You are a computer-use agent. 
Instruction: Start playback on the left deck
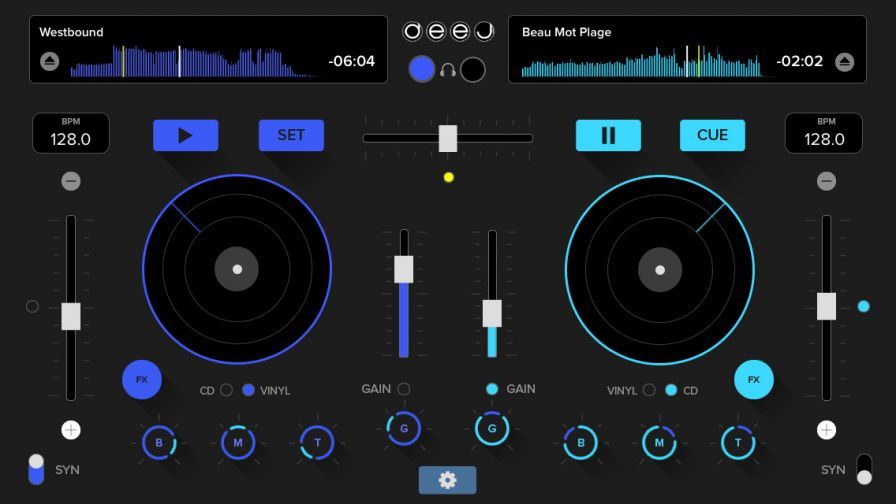pyautogui.click(x=186, y=135)
